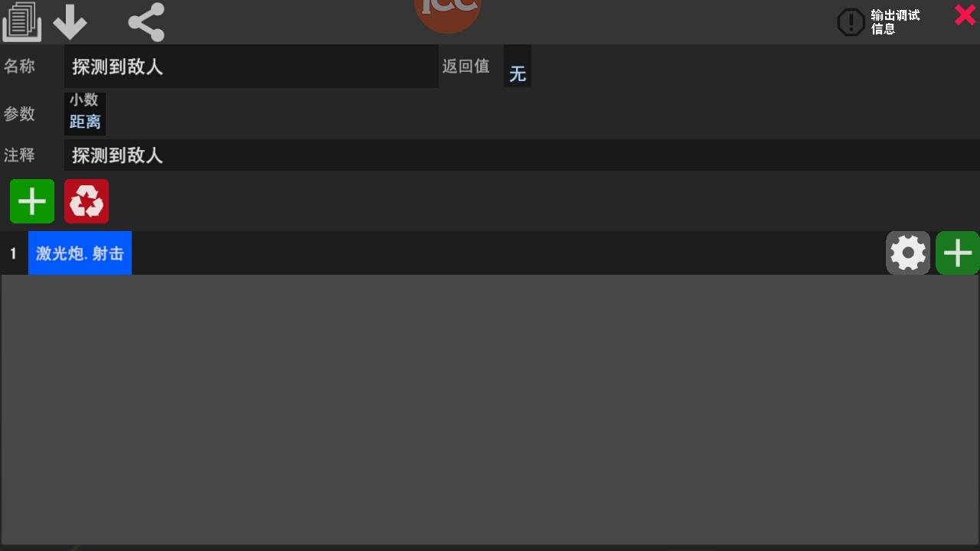Click the empty gray code area

[490, 410]
